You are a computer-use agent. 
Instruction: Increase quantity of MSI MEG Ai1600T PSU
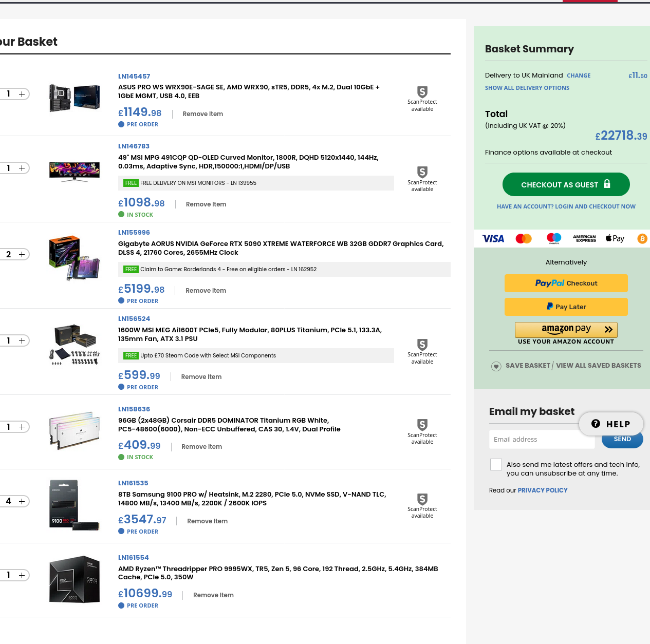pos(22,340)
